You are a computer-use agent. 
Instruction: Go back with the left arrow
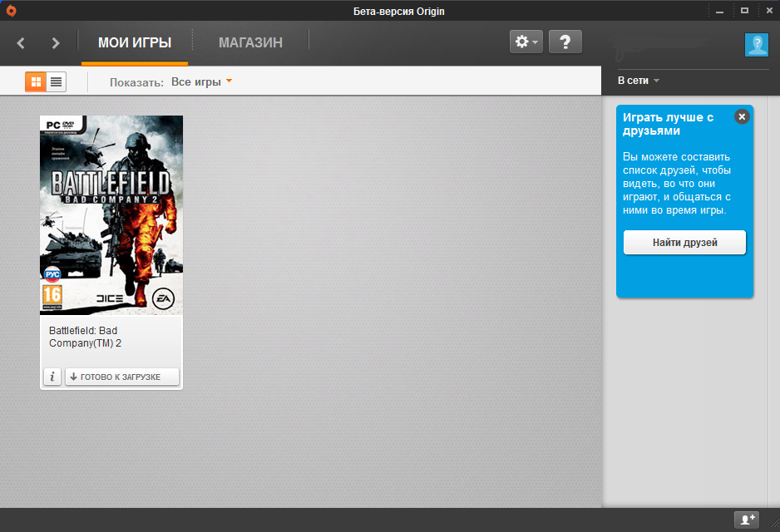coord(22,42)
